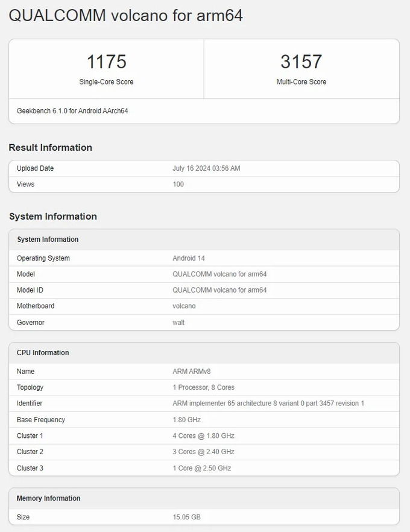Click the Base Frequency label

[x=40, y=420]
